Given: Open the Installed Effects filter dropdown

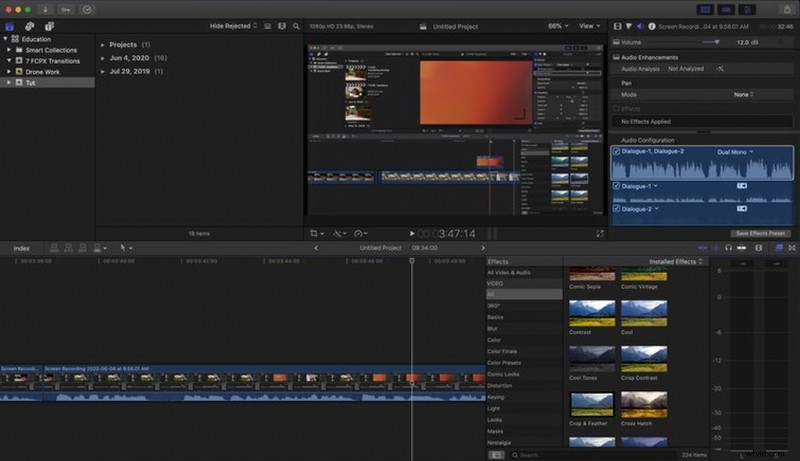Looking at the screenshot, I should tap(676, 262).
